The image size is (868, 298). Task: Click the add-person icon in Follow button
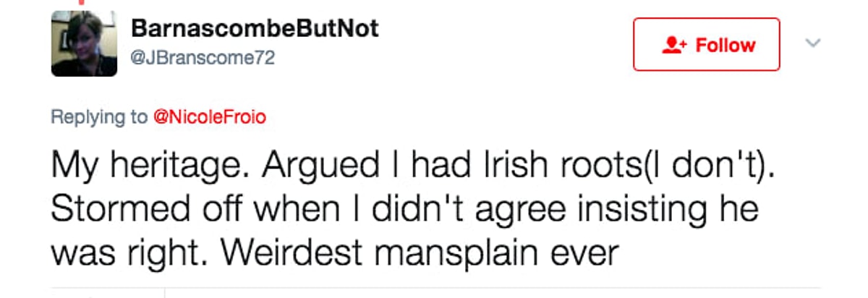[673, 46]
